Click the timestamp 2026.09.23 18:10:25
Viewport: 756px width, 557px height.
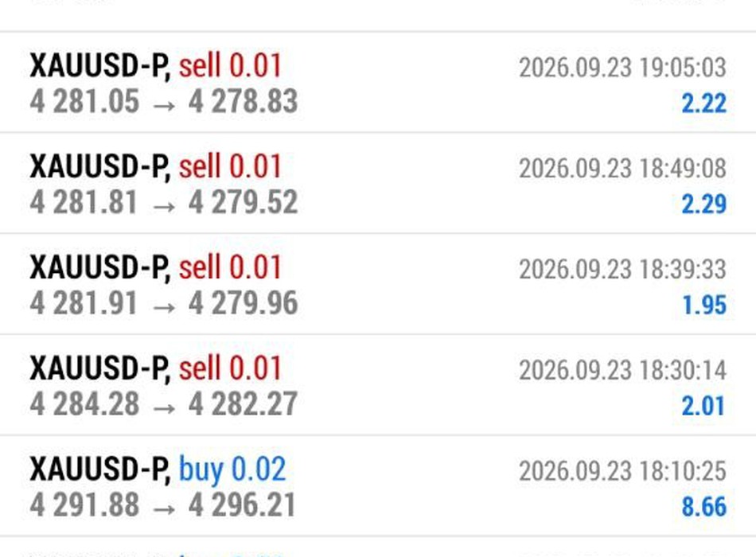click(x=622, y=471)
